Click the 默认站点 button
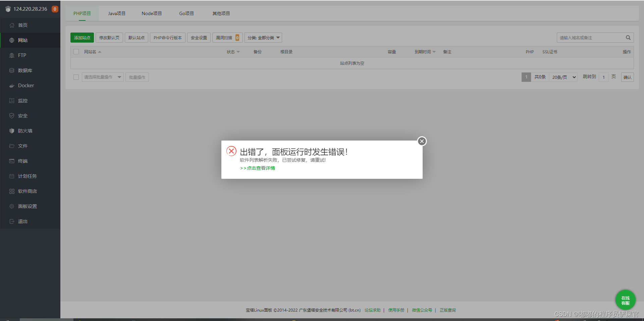 [137, 38]
